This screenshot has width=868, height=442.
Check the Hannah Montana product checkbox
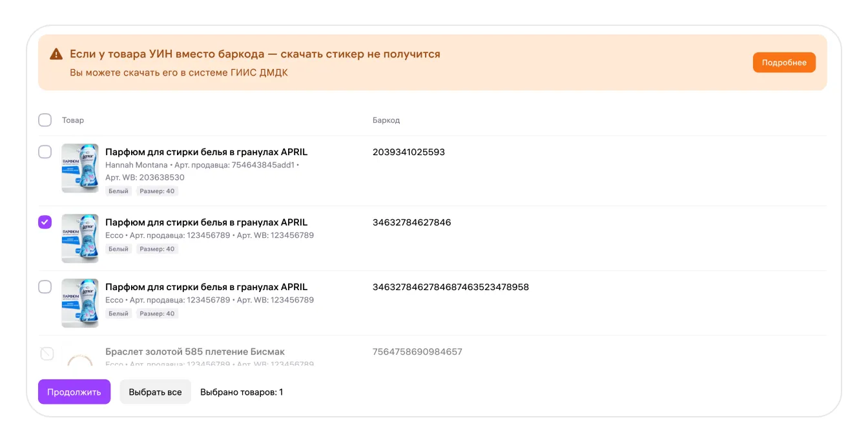(45, 152)
